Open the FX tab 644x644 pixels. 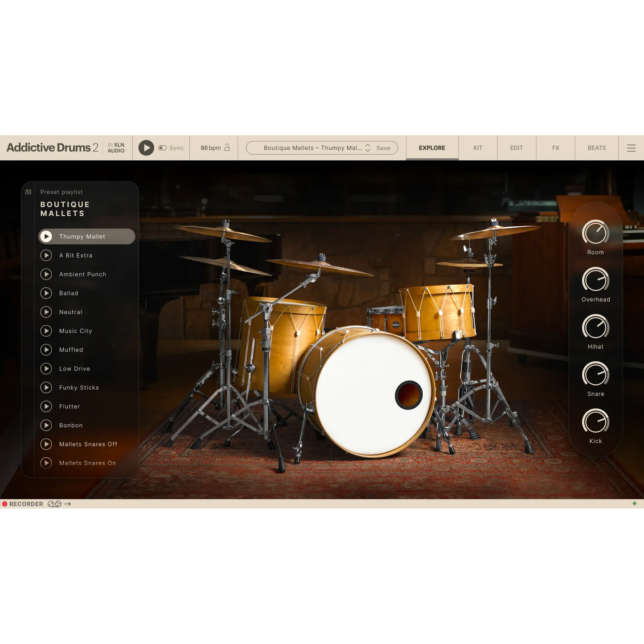point(556,148)
